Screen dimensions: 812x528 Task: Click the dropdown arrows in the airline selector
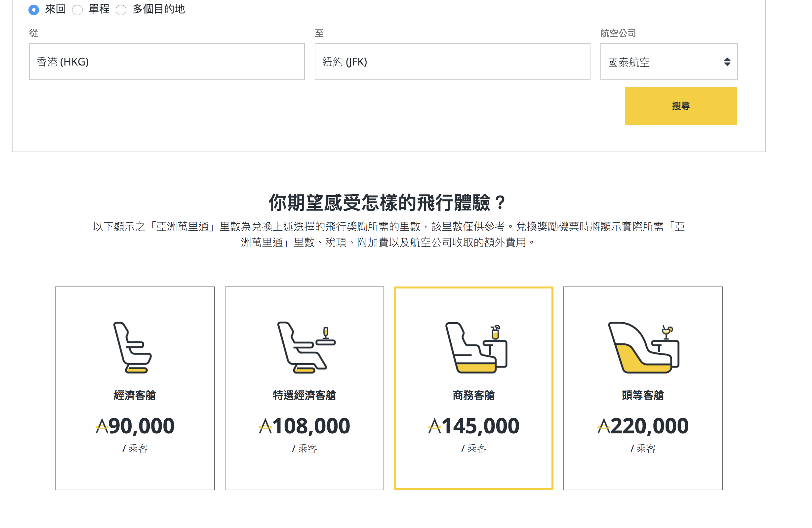[x=727, y=62]
